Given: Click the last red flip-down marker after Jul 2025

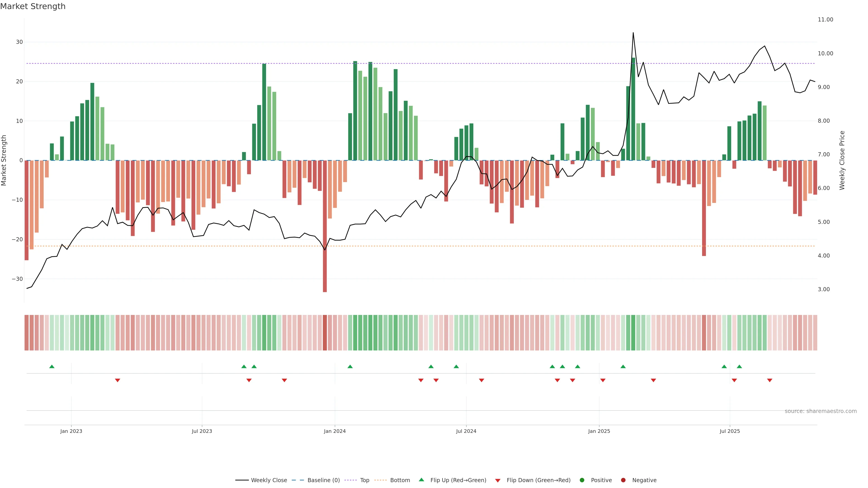Looking at the screenshot, I should click(x=770, y=380).
